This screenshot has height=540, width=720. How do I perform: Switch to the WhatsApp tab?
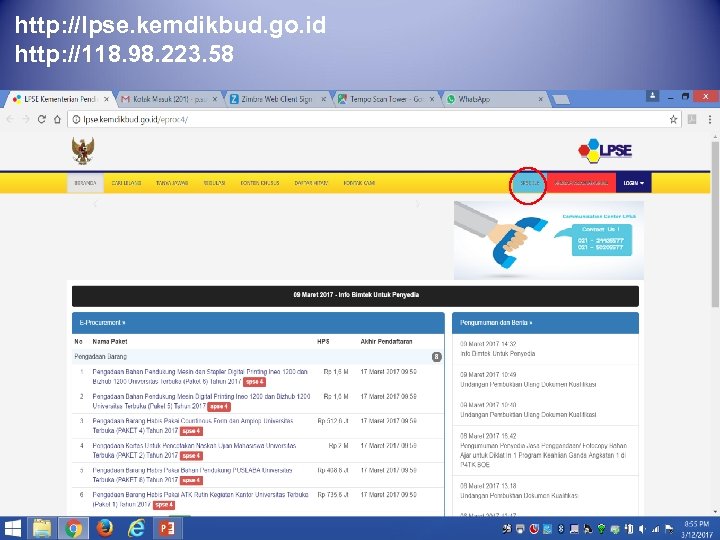click(495, 99)
